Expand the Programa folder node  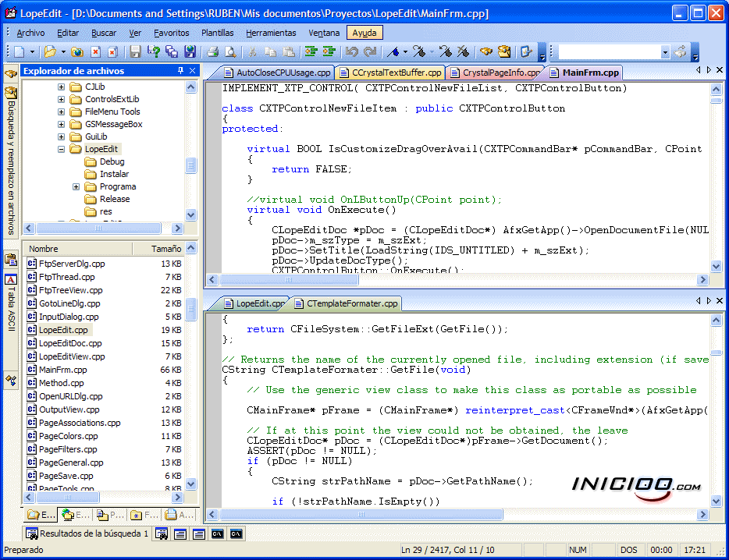(76, 187)
